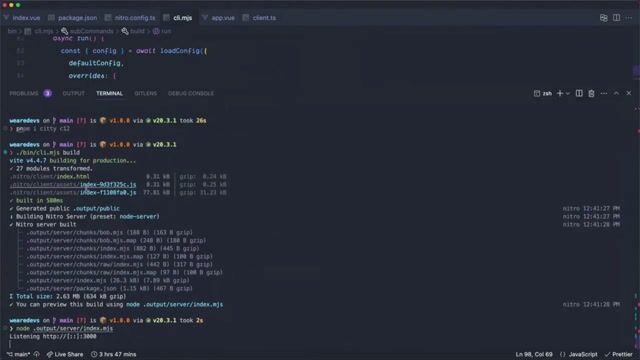The image size is (640, 360).
Task: Start a Live Share session
Action: [x=65, y=354]
